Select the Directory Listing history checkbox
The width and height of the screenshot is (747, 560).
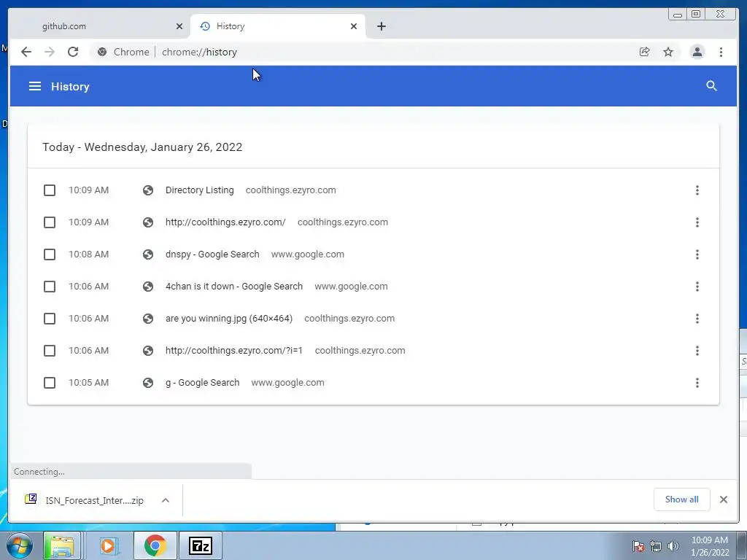click(50, 190)
